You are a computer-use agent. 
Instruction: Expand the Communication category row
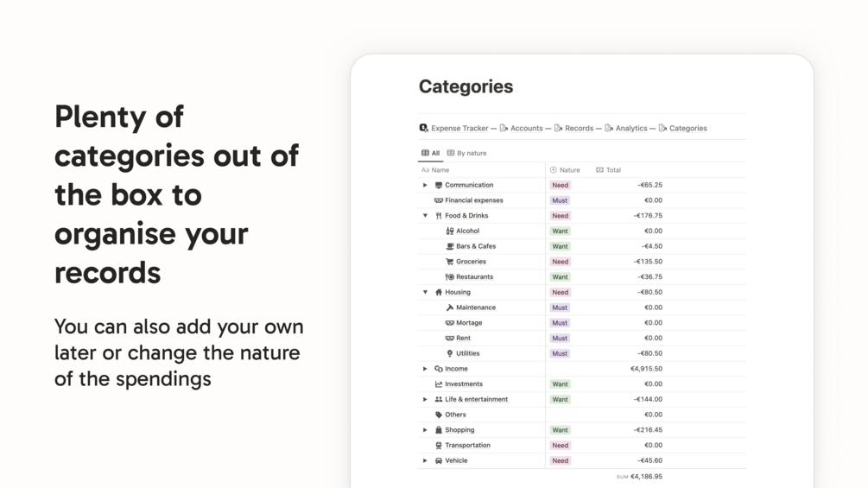(x=425, y=185)
